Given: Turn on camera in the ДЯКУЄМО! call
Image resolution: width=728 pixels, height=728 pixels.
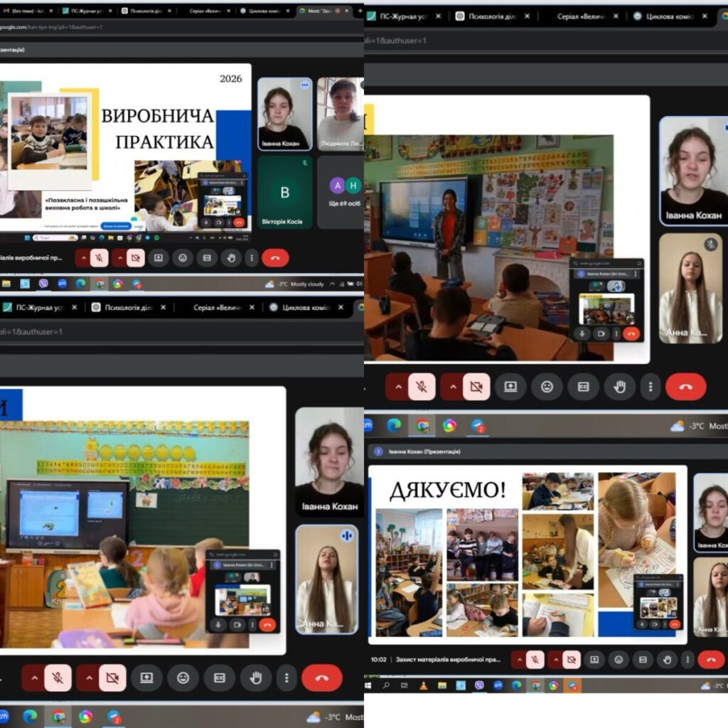Looking at the screenshot, I should 572,660.
